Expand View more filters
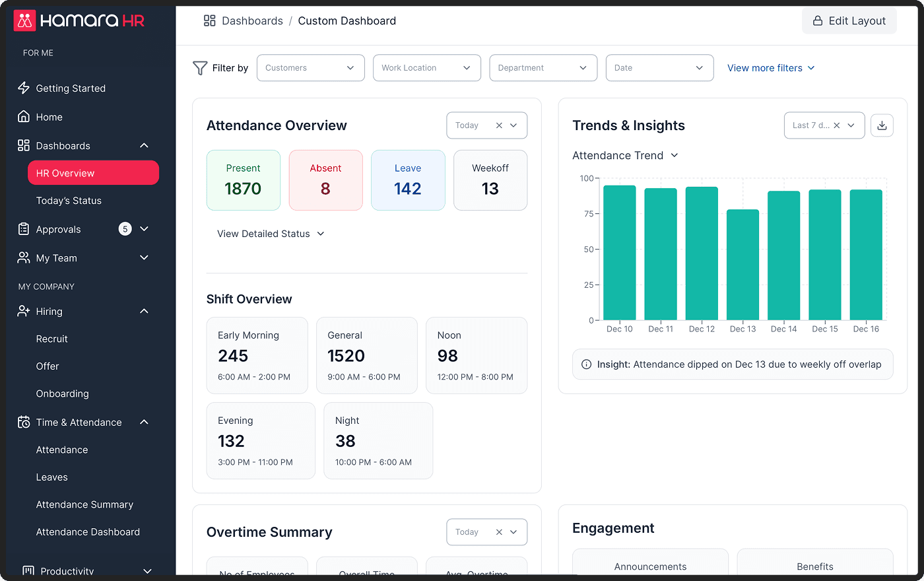924x581 pixels. click(771, 68)
